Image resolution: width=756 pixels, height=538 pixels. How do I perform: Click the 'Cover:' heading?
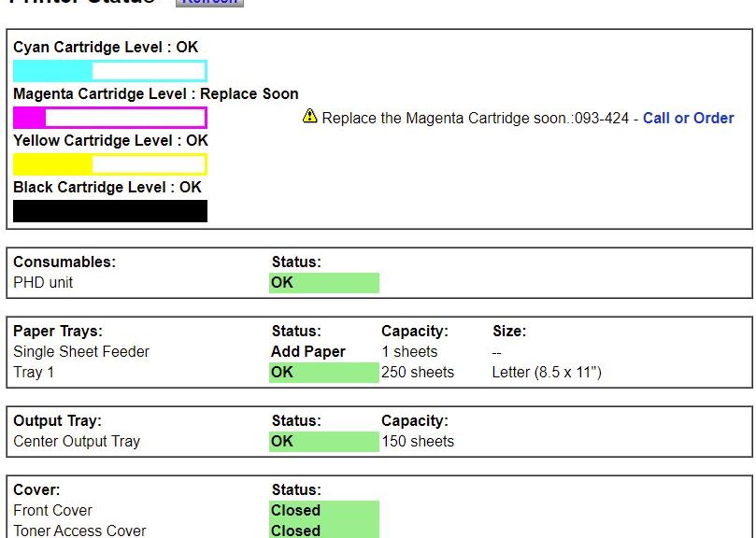36,489
